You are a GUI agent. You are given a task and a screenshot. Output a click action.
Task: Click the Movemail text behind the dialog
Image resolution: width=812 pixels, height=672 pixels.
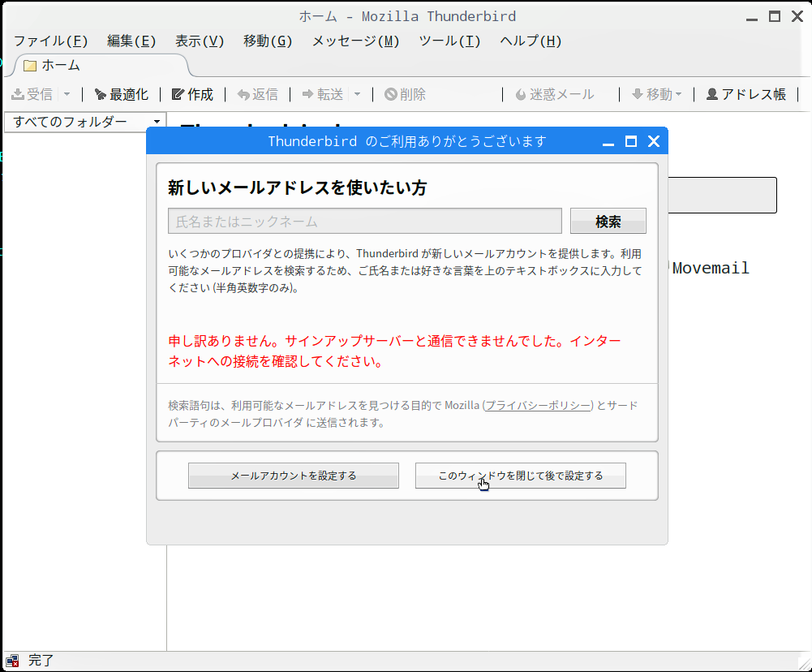tap(711, 268)
